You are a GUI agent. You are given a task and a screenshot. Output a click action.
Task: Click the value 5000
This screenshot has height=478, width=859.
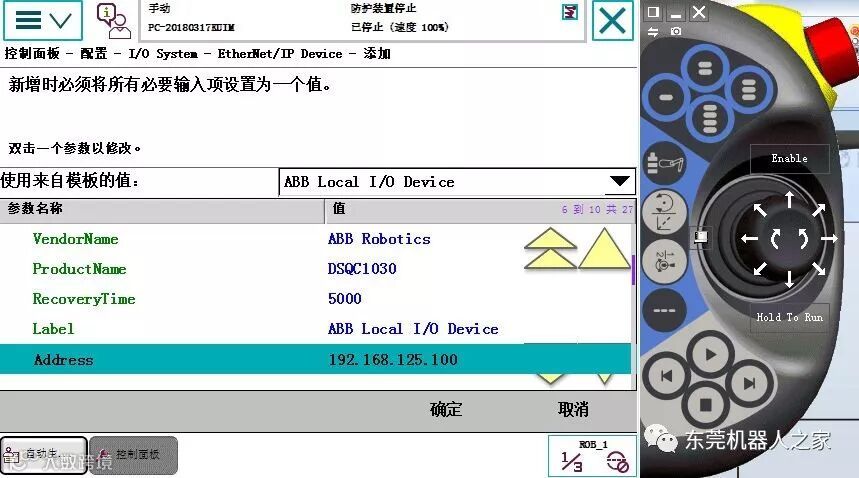[x=345, y=299]
